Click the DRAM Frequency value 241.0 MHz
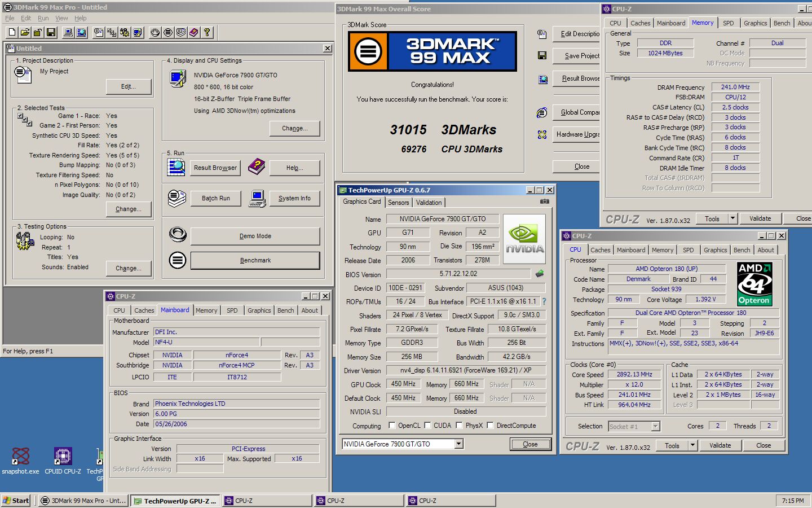Screen dimensions: 812x508 [x=735, y=87]
